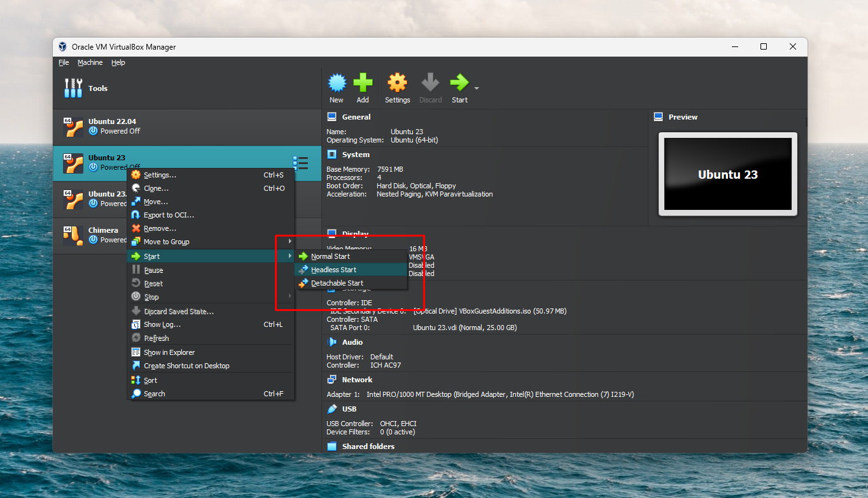Click Reset in the context menu

[x=211, y=284]
